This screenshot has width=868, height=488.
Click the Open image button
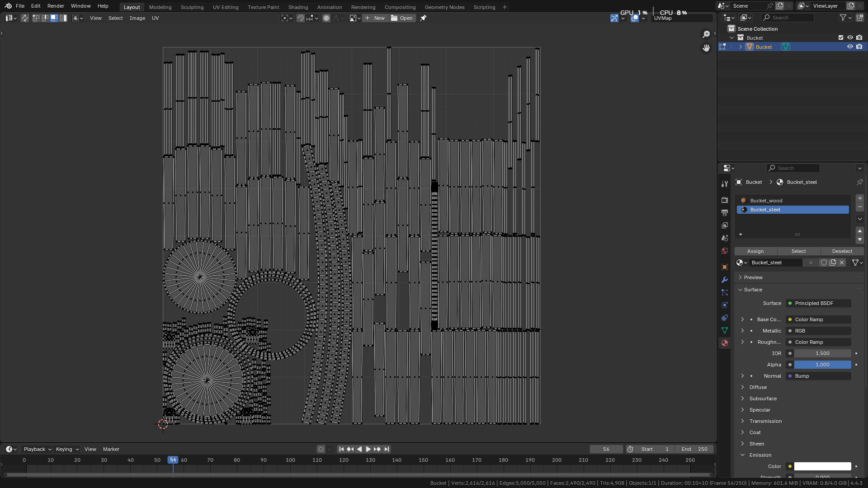click(402, 18)
